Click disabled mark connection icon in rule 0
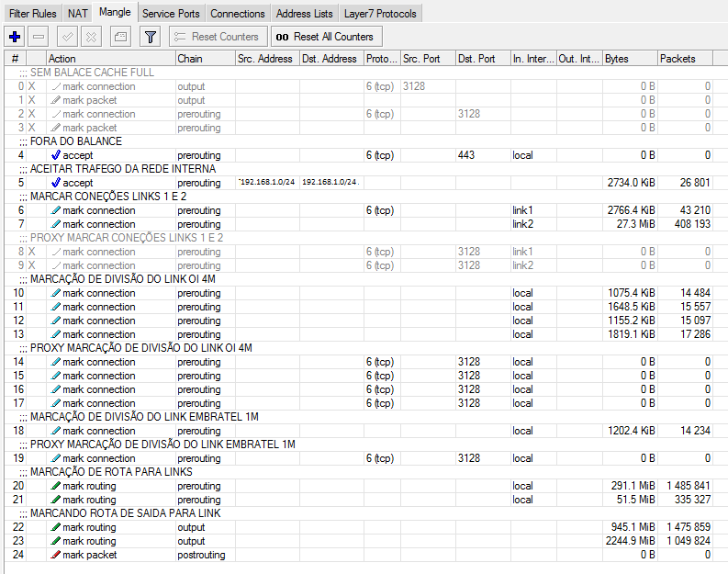This screenshot has height=574, width=728. pos(56,86)
